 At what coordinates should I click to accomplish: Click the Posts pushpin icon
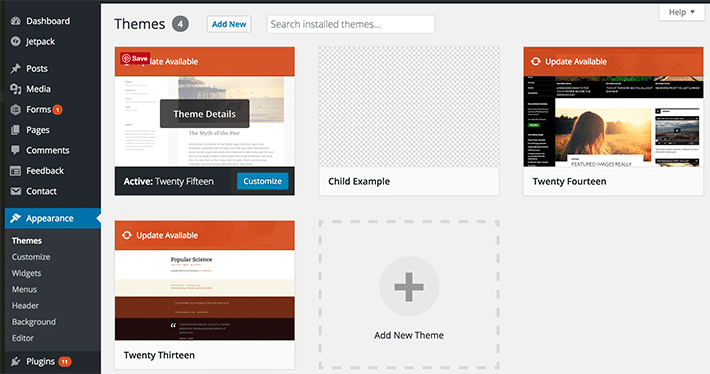tap(16, 68)
